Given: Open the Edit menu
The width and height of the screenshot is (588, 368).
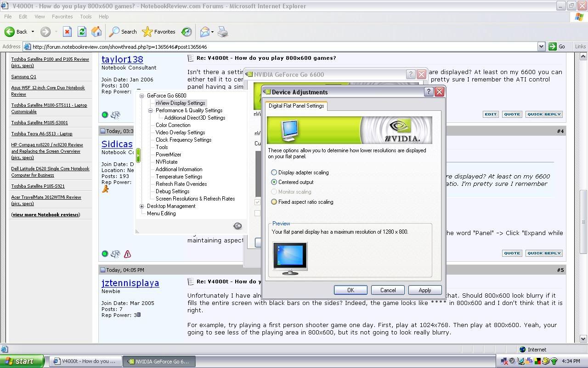Looking at the screenshot, I should click(x=23, y=17).
